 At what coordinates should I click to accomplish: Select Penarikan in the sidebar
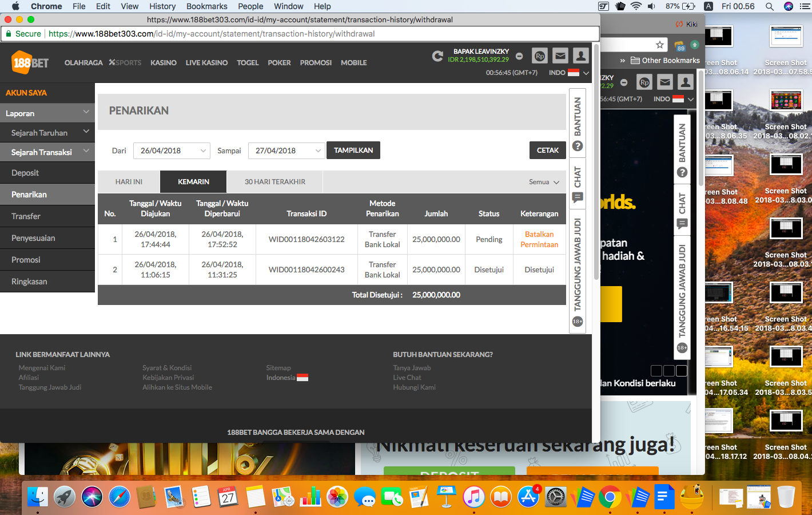[x=47, y=195]
